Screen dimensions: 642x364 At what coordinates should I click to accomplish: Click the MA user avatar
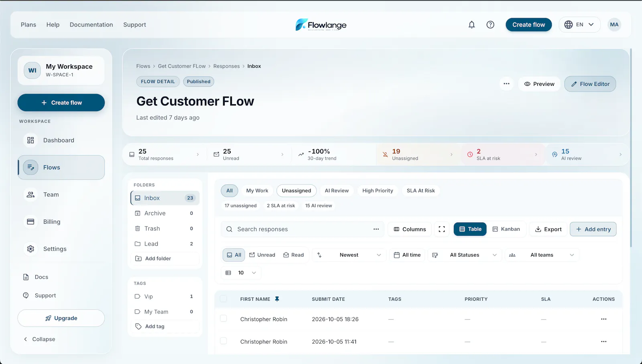614,24
